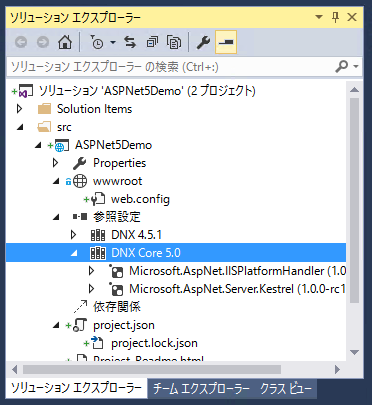Image resolution: width=372 pixels, height=405 pixels.
Task: Click the Collapse All toolbar icon
Action: click(152, 42)
